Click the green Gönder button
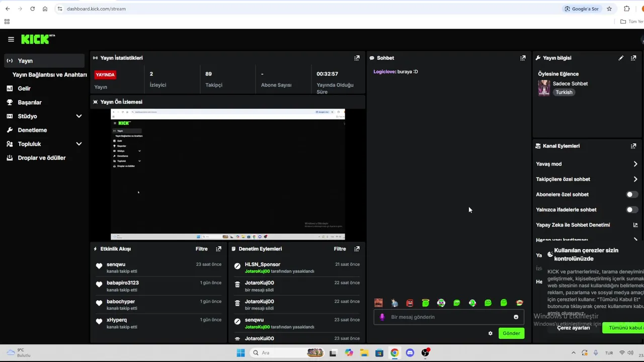This screenshot has width=644, height=362. point(511,333)
